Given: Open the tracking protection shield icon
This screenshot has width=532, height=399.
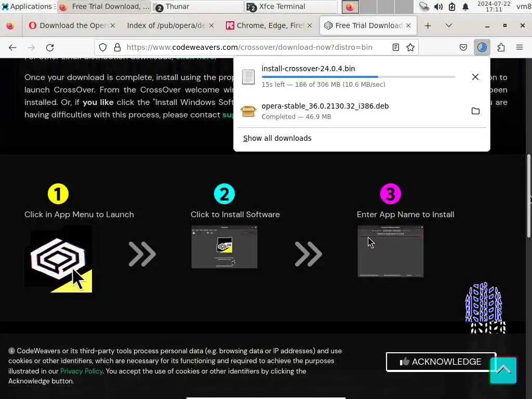Looking at the screenshot, I should point(103,47).
